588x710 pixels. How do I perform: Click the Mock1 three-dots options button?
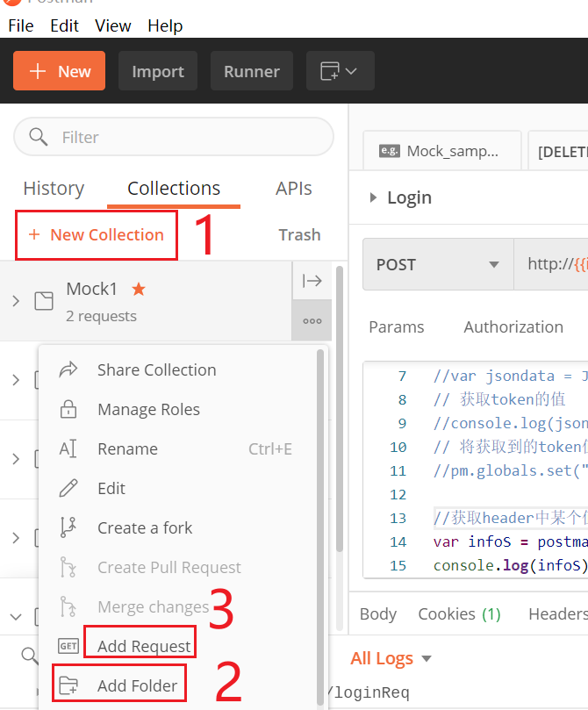pyautogui.click(x=312, y=321)
